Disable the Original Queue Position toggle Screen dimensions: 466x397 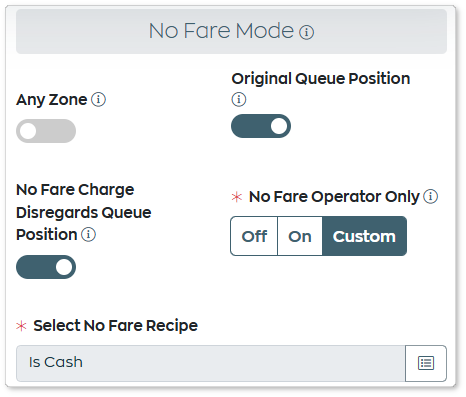coord(261,126)
